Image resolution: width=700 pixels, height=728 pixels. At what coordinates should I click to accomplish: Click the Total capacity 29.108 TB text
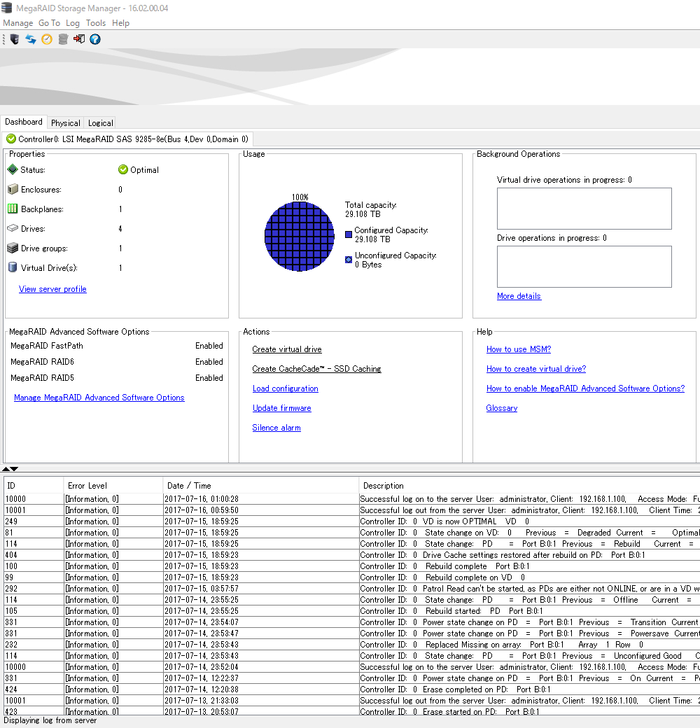coord(370,209)
